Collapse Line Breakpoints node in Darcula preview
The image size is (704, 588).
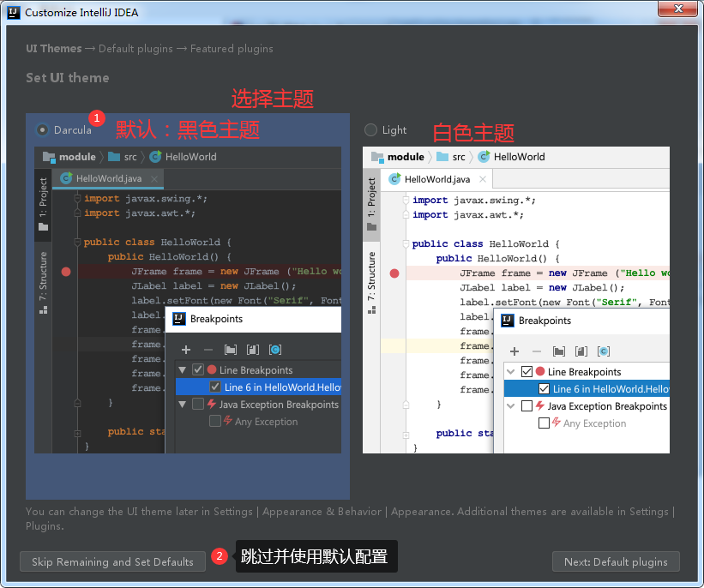[183, 370]
